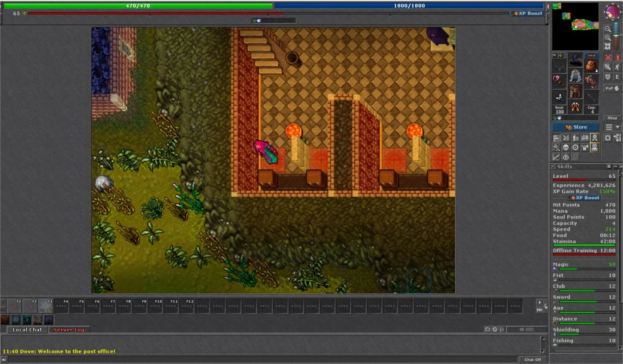The height and width of the screenshot is (364, 623).
Task: Click the F1 action bar slot
Action: click(x=15, y=306)
